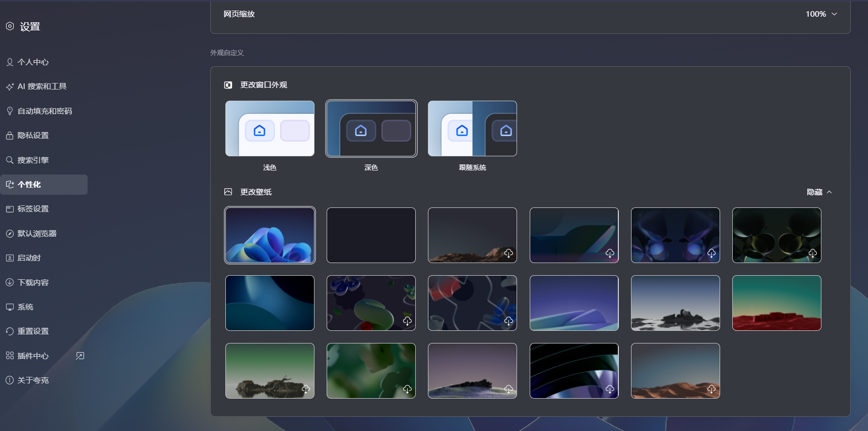Download the teal geometric wallpaper via cloud icon

tap(610, 253)
